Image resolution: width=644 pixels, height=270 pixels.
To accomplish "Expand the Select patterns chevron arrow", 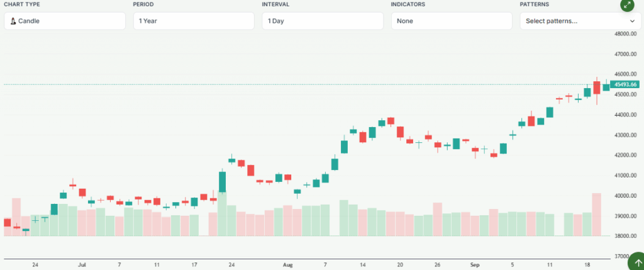I will point(633,21).
